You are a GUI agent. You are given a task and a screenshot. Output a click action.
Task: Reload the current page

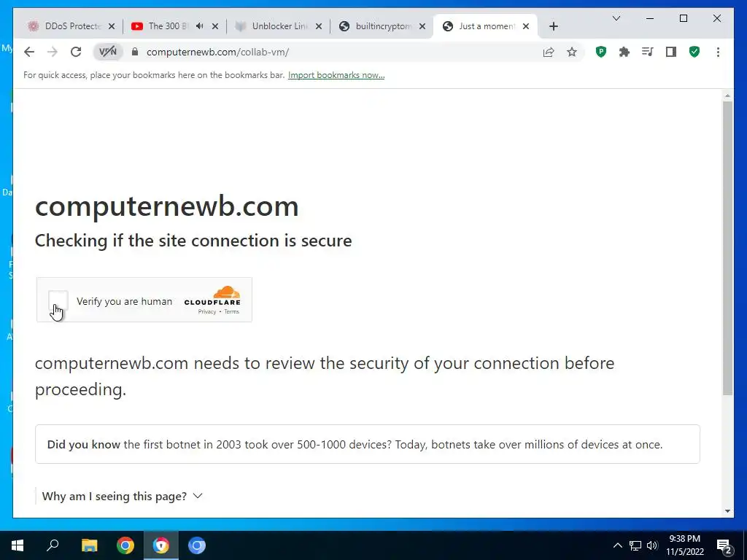pyautogui.click(x=76, y=52)
